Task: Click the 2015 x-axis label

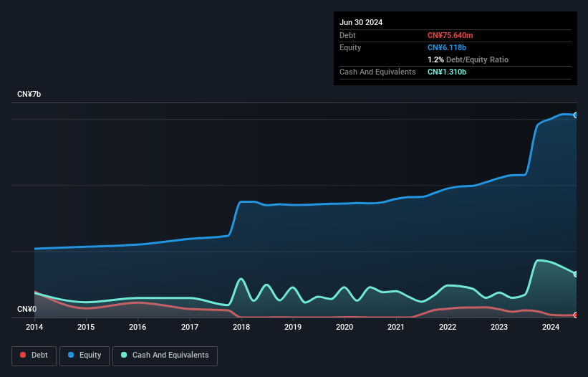Action: [x=86, y=327]
